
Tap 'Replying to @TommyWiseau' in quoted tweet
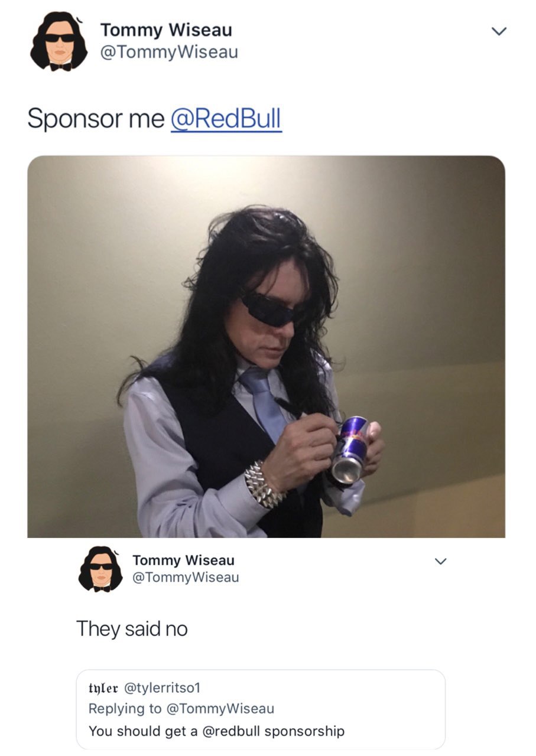click(181, 708)
